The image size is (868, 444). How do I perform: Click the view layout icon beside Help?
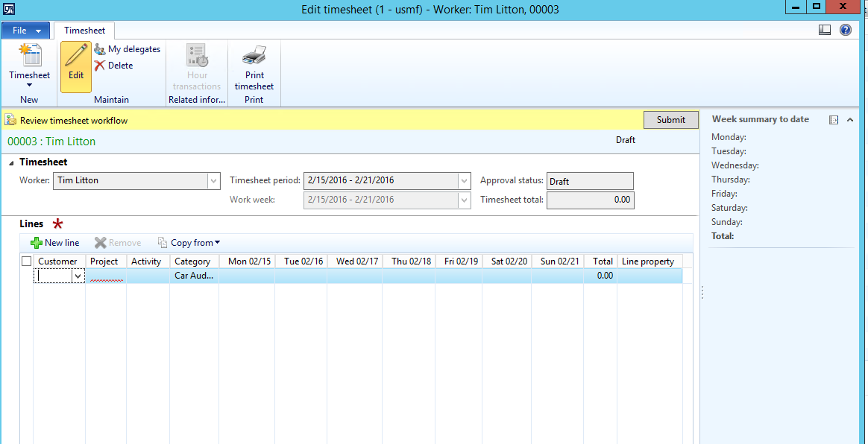825,31
